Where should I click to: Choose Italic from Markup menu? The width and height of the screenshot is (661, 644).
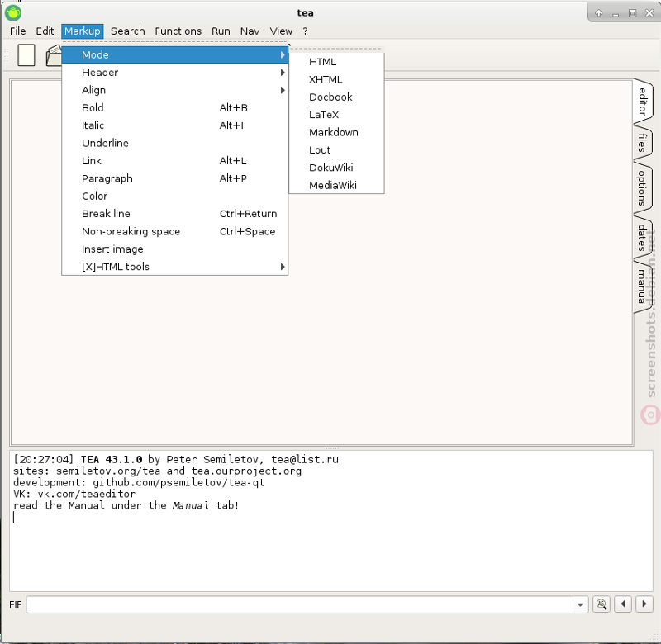175,125
